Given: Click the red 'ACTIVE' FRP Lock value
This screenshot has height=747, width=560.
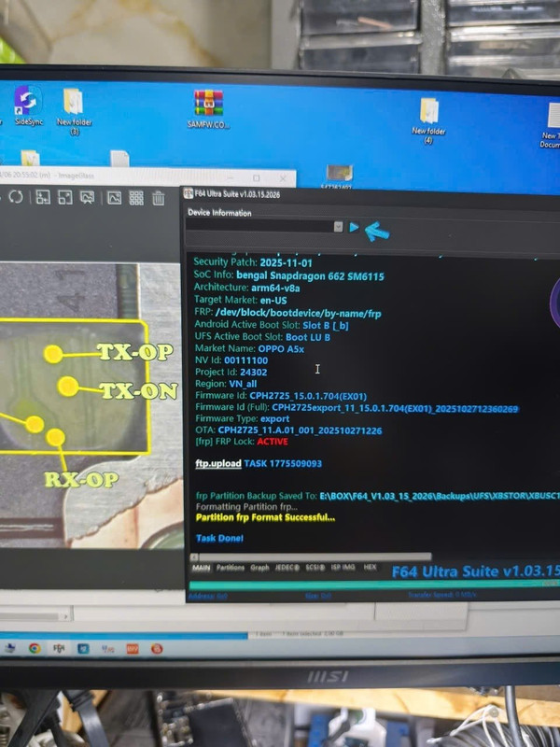Looking at the screenshot, I should click(x=273, y=442).
